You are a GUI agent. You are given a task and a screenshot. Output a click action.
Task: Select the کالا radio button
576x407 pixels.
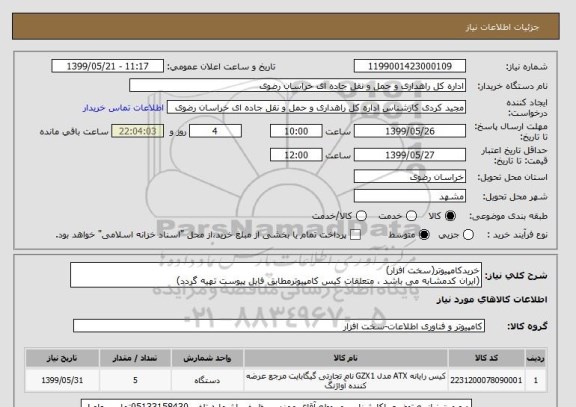(x=450, y=216)
